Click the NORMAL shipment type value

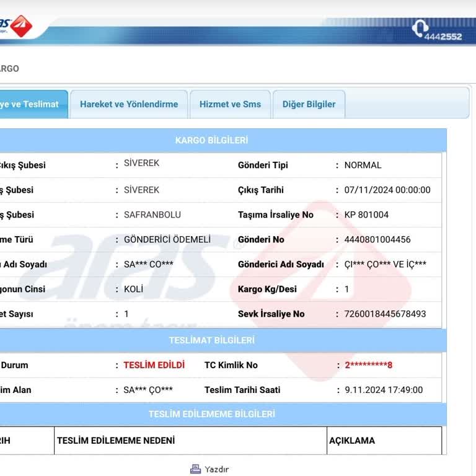(363, 165)
